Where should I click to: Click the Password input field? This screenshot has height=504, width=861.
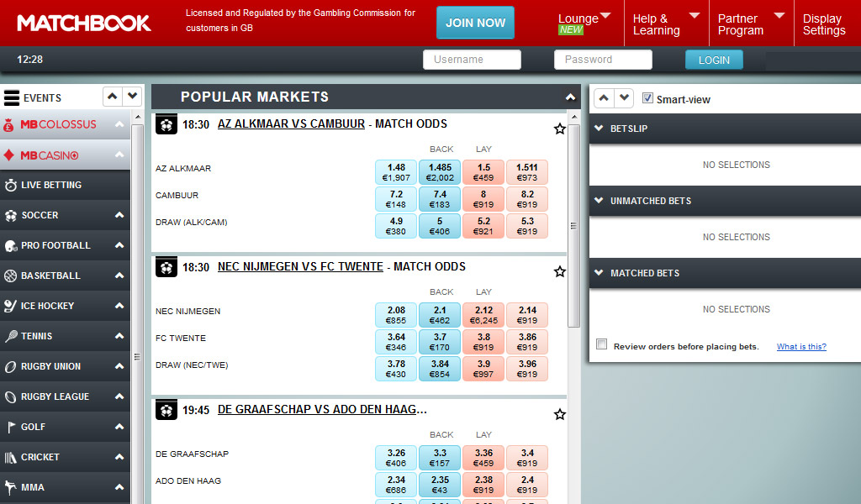click(x=603, y=60)
